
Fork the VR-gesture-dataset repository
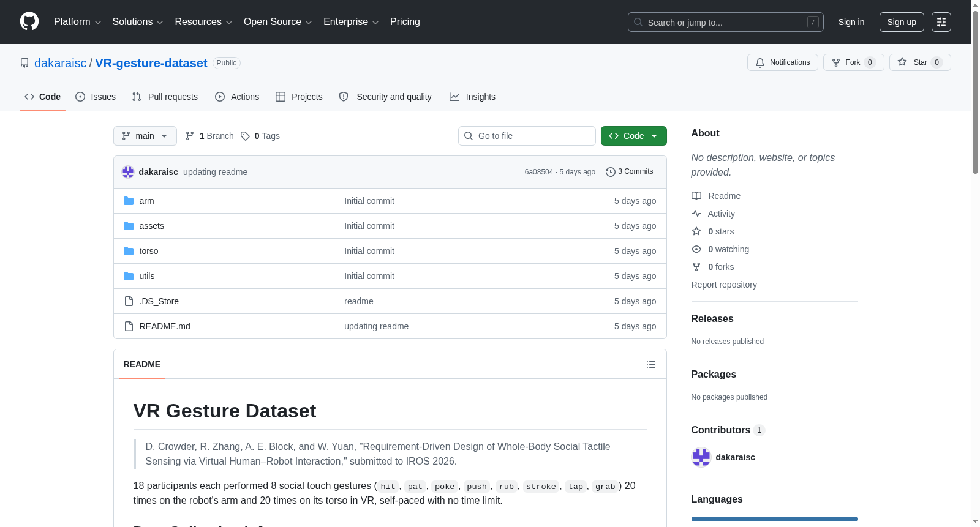click(854, 62)
